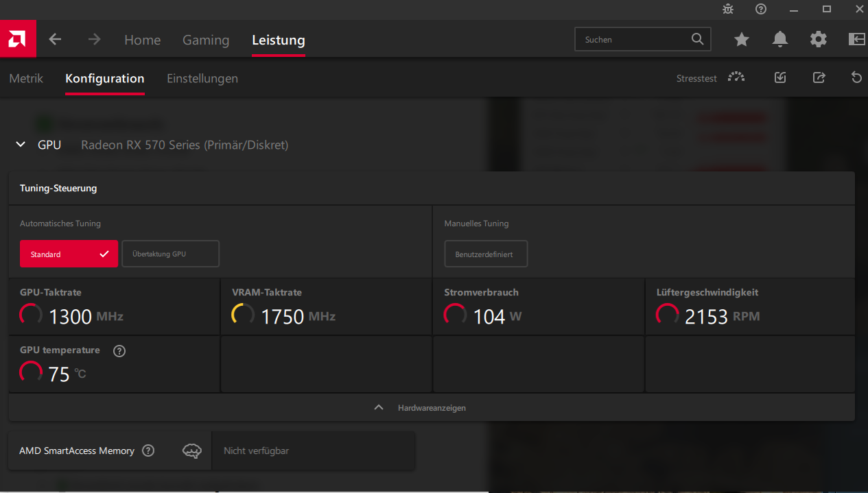Click the AMD SmartAccess Memory label
The width and height of the screenshot is (868, 493).
77,450
